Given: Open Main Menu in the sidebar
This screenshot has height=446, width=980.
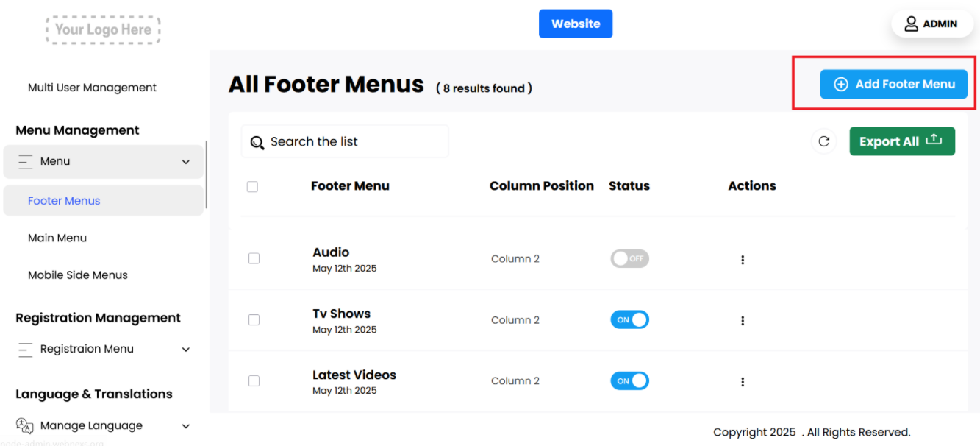Looking at the screenshot, I should click(x=57, y=238).
